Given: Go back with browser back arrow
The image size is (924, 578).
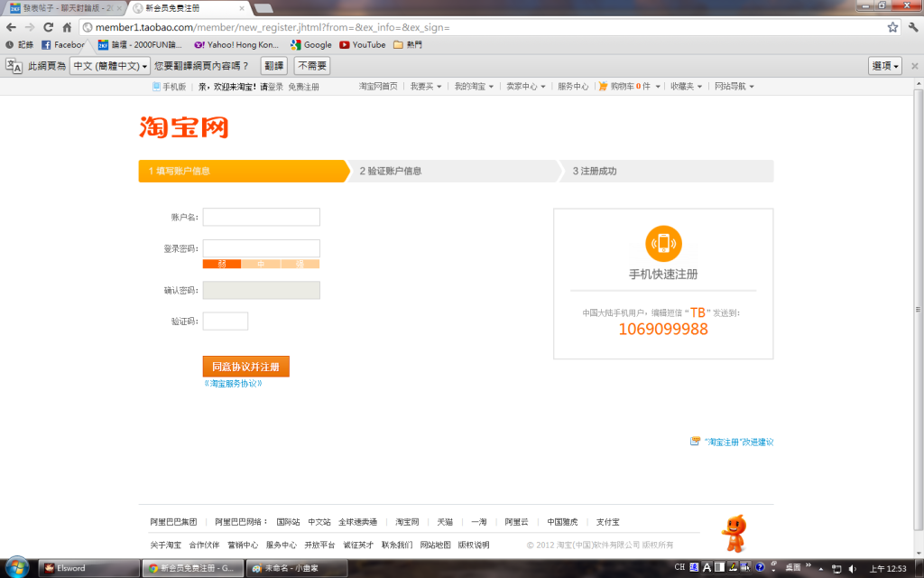Looking at the screenshot, I should pos(11,27).
